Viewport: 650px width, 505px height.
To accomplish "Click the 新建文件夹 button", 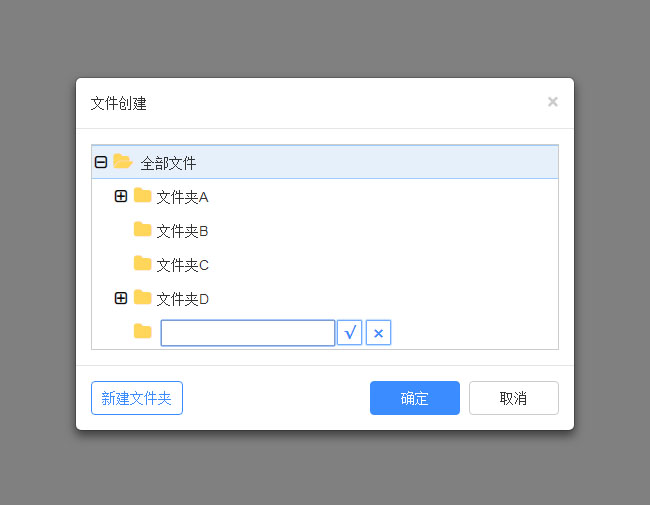I will 137,398.
